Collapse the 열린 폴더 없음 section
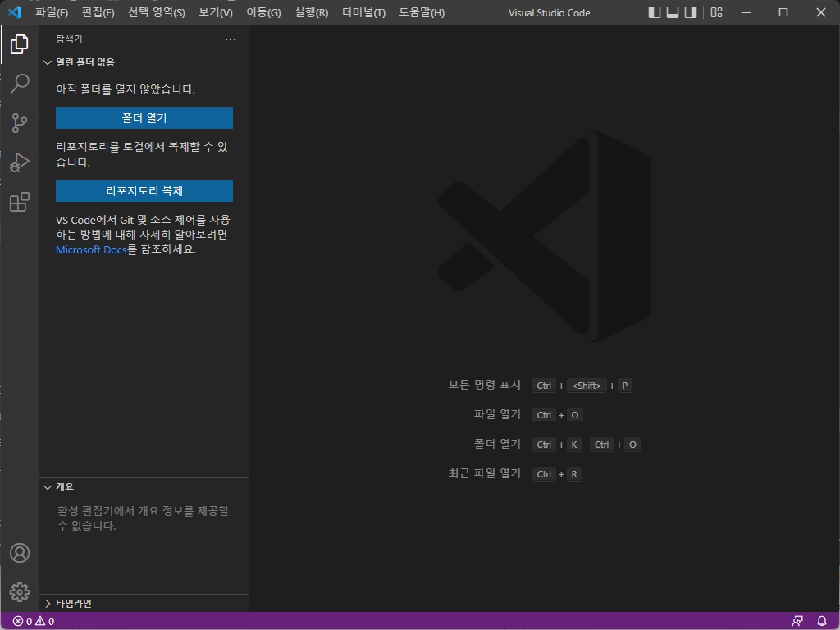Viewport: 840px width, 630px height. (x=144, y=62)
